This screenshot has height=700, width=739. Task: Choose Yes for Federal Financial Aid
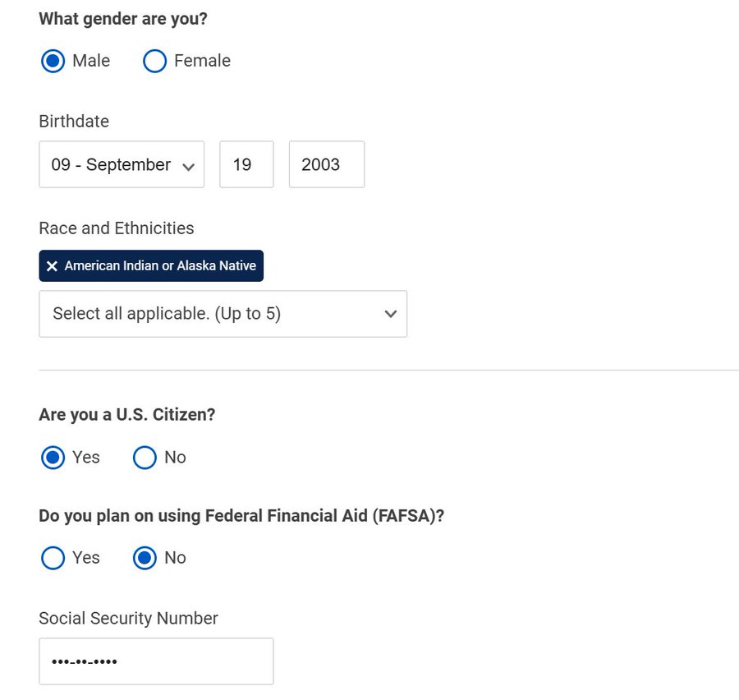(53, 558)
